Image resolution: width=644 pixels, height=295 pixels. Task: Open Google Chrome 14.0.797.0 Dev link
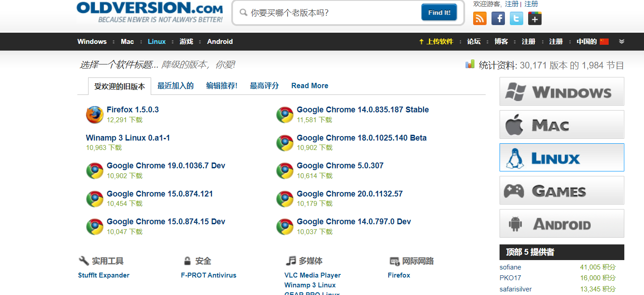tap(354, 222)
